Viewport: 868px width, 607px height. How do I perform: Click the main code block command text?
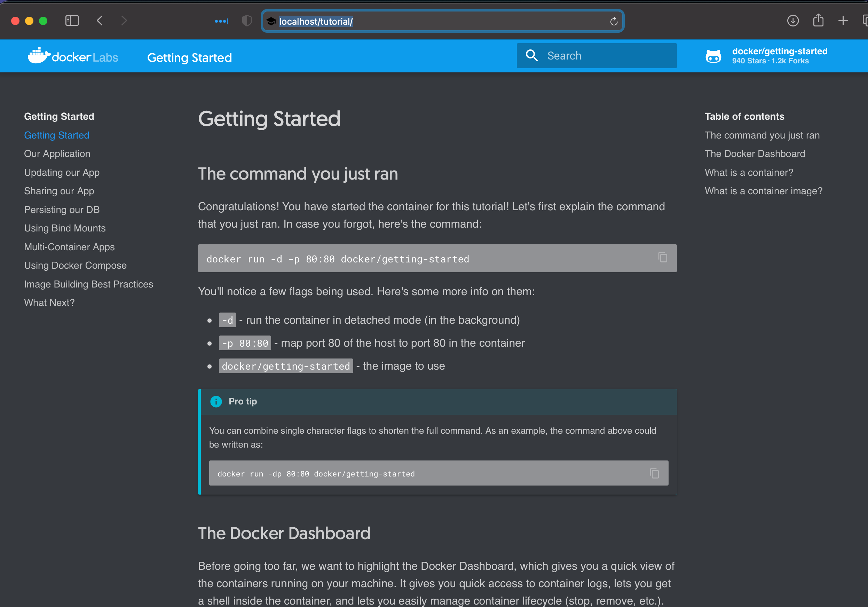pos(338,259)
